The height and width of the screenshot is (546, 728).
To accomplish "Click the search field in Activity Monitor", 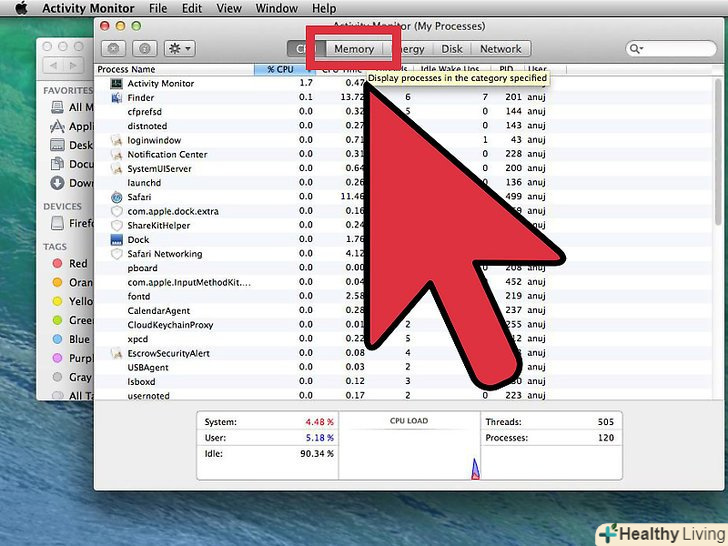I will 670,48.
